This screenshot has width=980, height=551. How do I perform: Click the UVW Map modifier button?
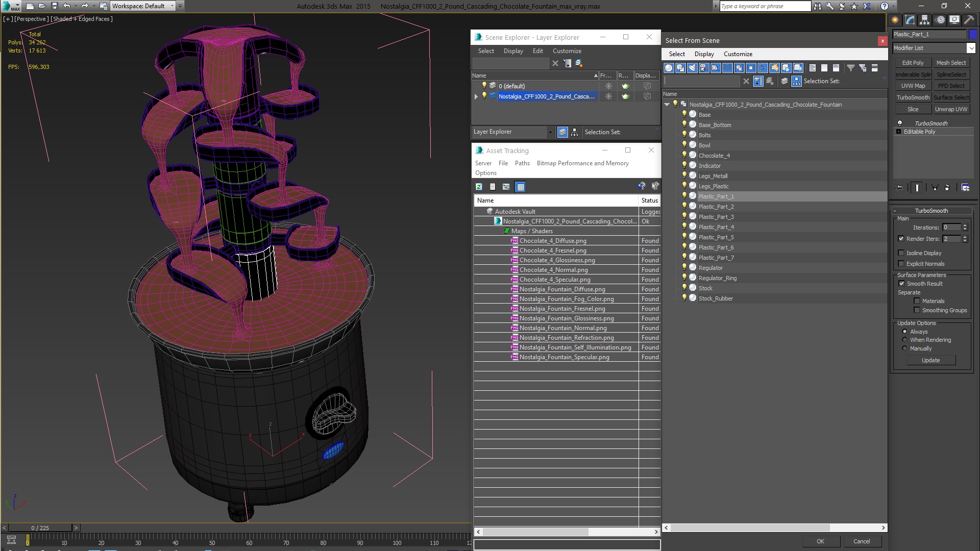913,86
